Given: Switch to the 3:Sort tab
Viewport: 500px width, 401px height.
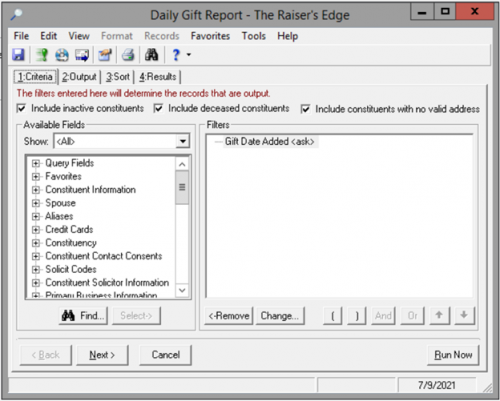Looking at the screenshot, I should (x=118, y=77).
